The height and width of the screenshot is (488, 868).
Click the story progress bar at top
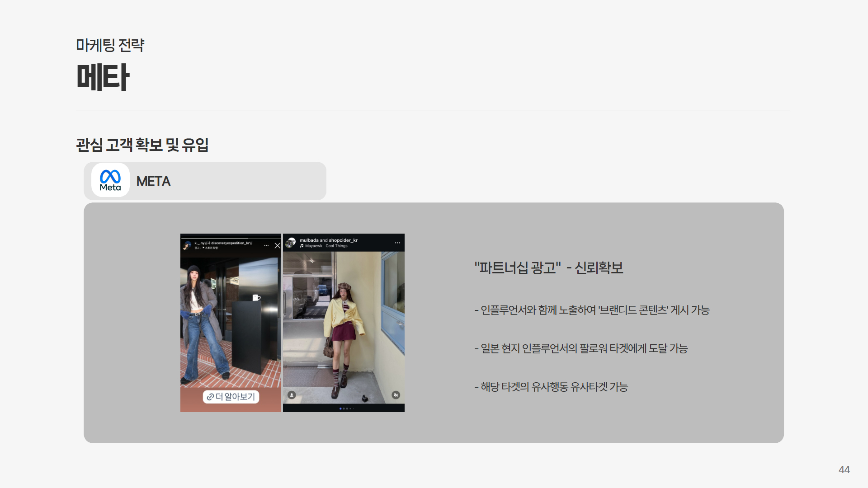231,238
